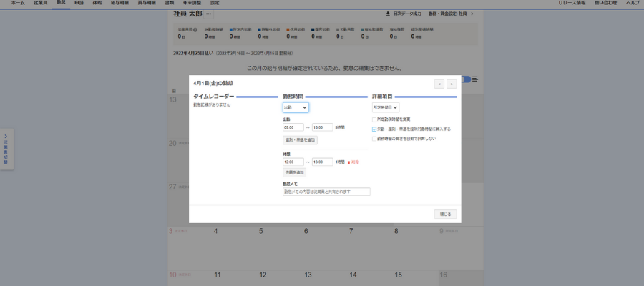Click the red trash icon to delete break
The height and width of the screenshot is (286, 644).
click(x=348, y=162)
